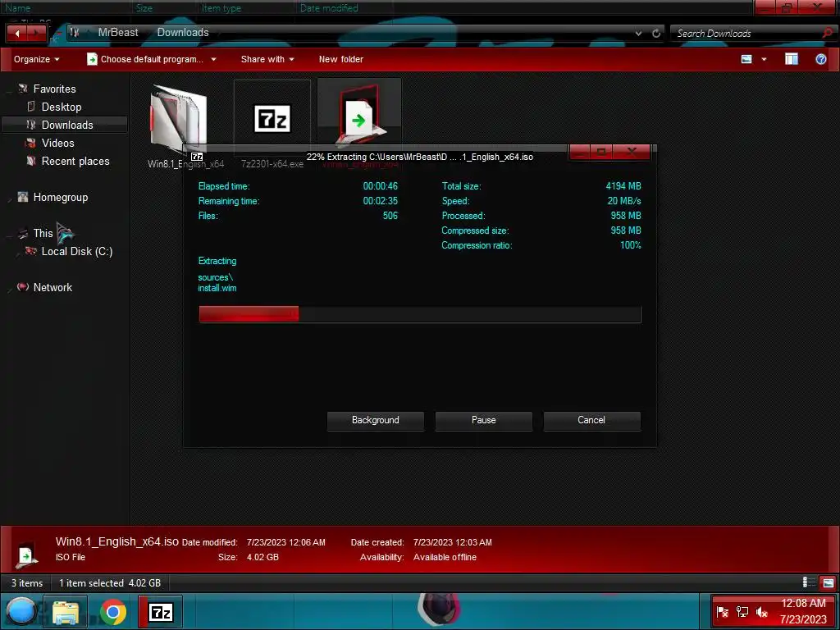
Task: Click Downloads in the address bar
Action: click(x=183, y=32)
